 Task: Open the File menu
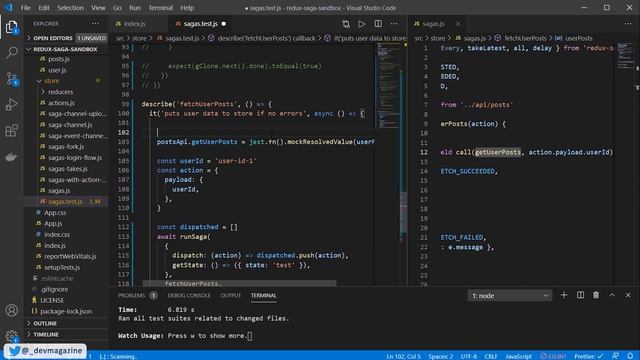[26, 8]
